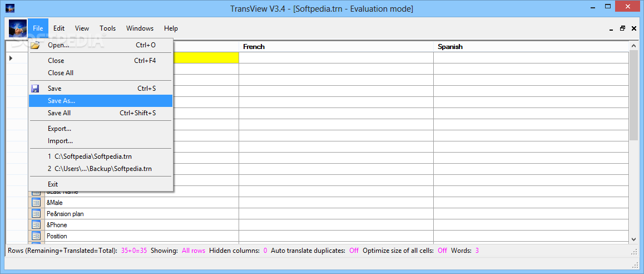Click Optimize size of all cells Off value
The height and width of the screenshot is (274, 644).
coord(442,251)
